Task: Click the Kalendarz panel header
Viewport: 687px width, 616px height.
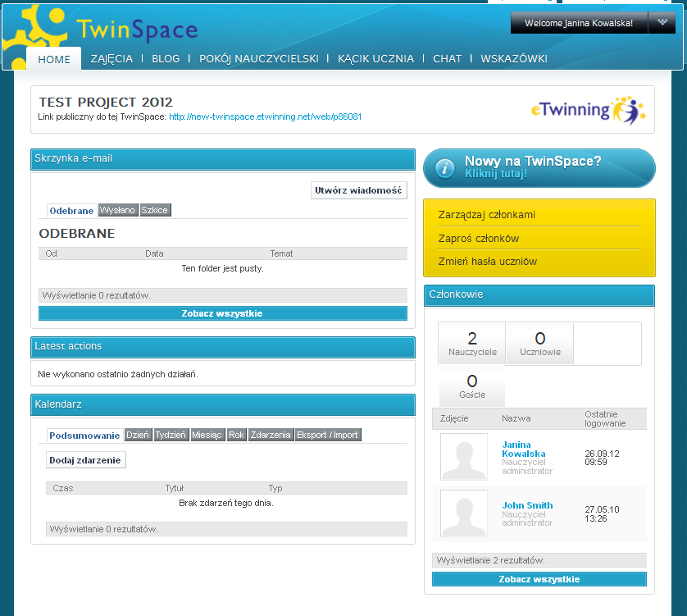Action: [222, 404]
